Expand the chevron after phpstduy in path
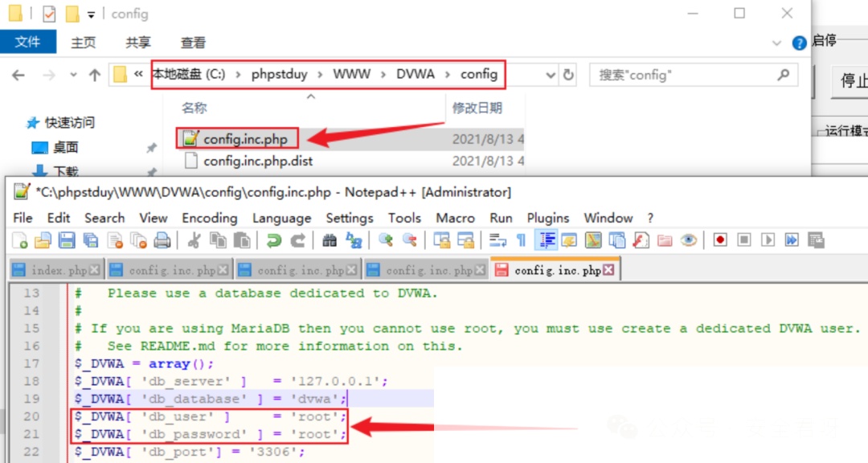This screenshot has width=868, height=463. click(x=320, y=75)
